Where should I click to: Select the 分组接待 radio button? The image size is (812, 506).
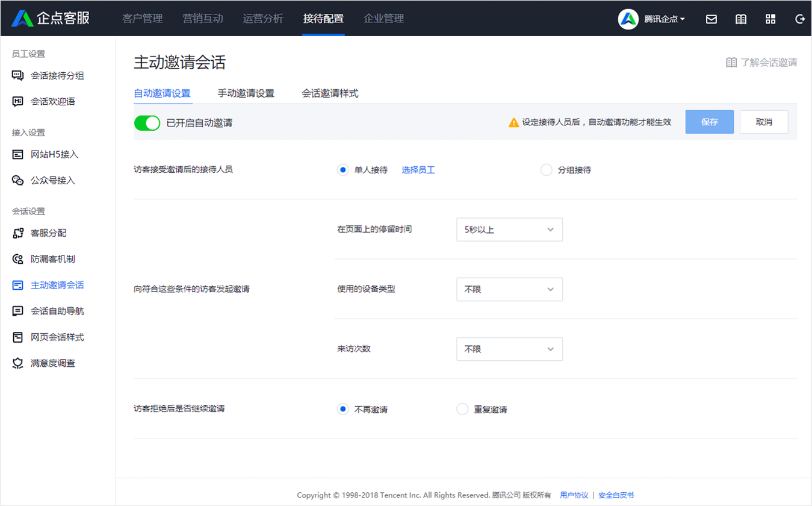[x=547, y=170]
